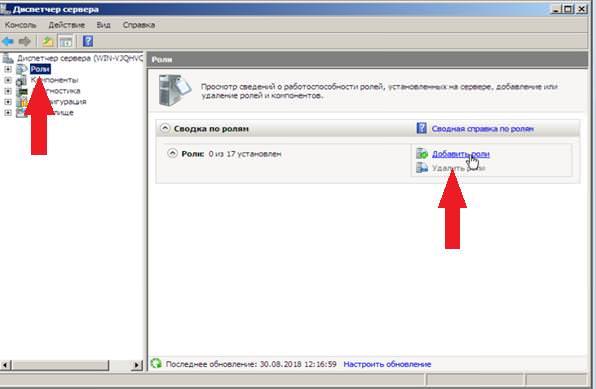This screenshot has width=596, height=389.
Task: Click the "0 из 17 установлен" text
Action: click(x=245, y=154)
